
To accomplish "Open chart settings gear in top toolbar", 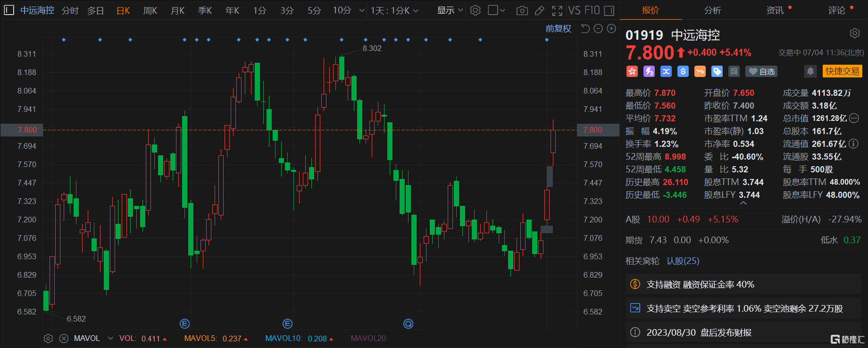I will click(476, 10).
